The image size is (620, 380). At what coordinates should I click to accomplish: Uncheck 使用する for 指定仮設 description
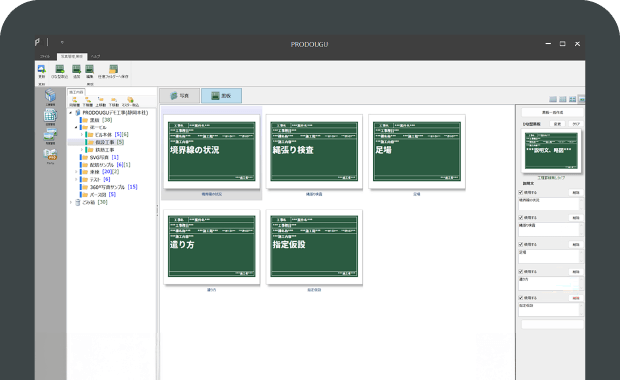pos(521,298)
